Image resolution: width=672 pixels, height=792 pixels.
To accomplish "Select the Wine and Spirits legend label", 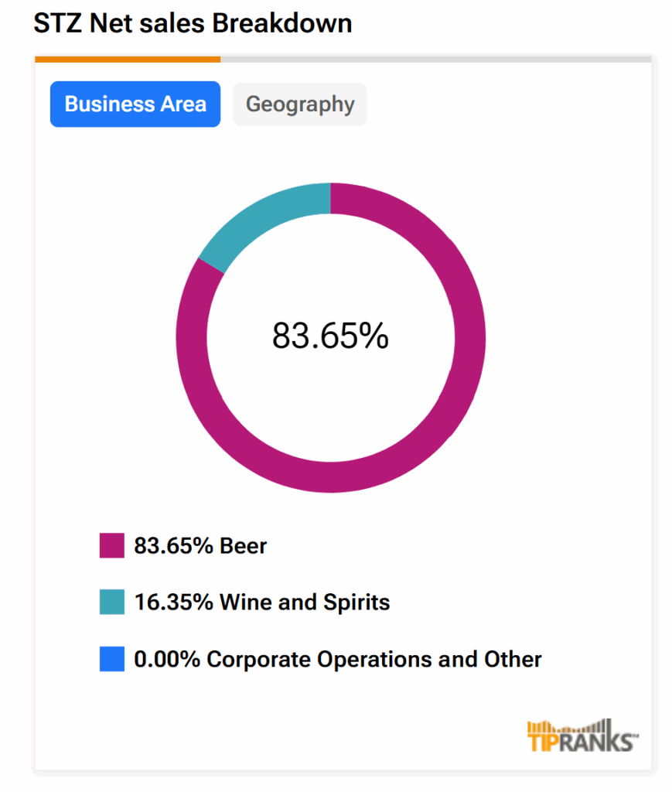I will pyautogui.click(x=305, y=602).
